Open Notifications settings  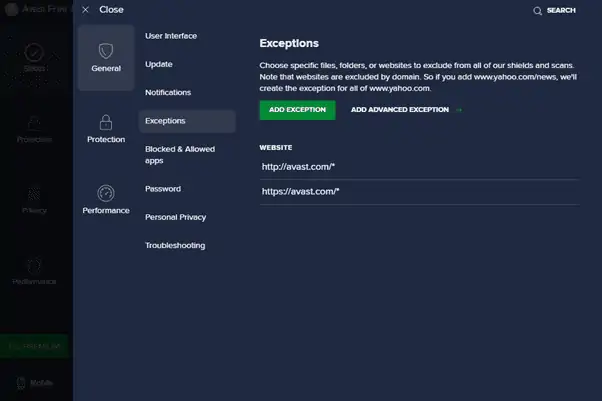tap(168, 93)
